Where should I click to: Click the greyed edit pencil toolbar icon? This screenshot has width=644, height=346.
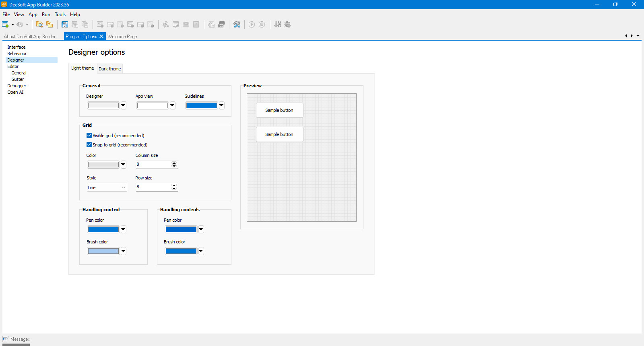pos(176,25)
